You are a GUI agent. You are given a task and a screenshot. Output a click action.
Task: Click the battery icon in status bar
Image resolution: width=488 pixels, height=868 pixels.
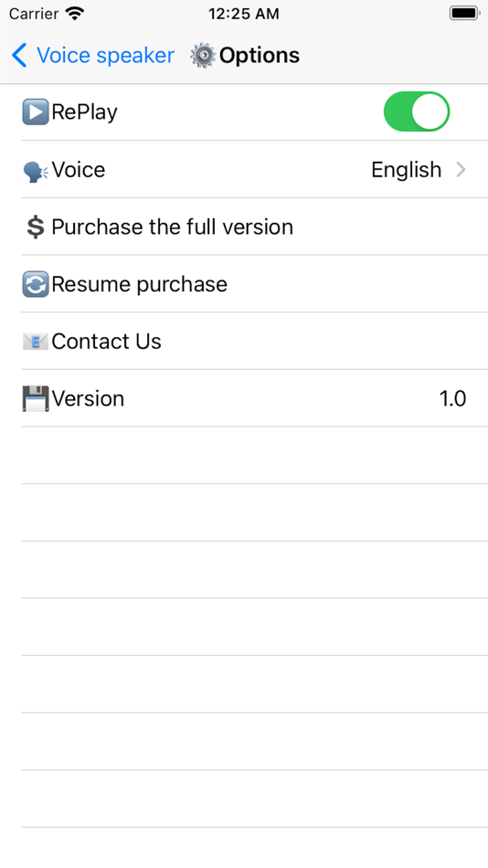tap(463, 14)
